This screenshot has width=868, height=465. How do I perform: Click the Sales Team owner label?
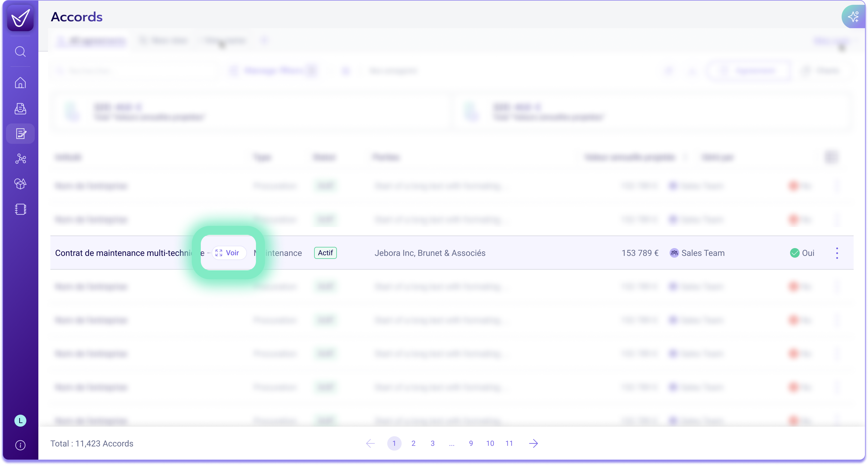pyautogui.click(x=703, y=253)
